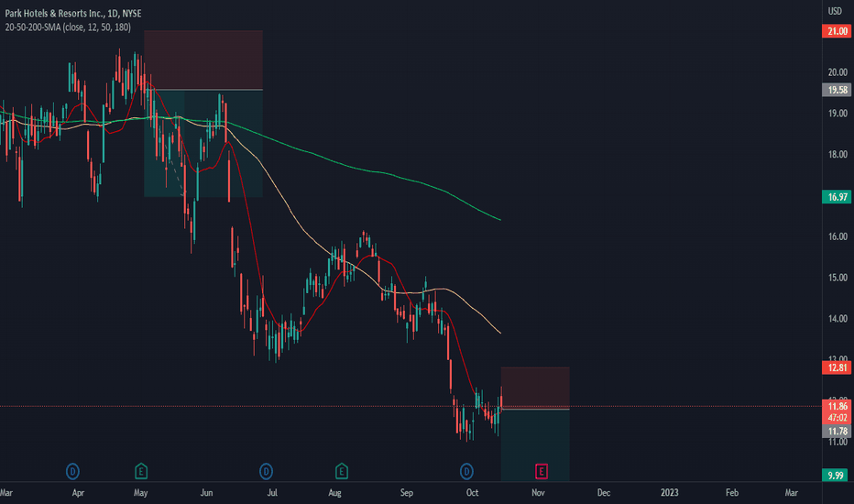Click the dividend marker near October

click(x=466, y=471)
